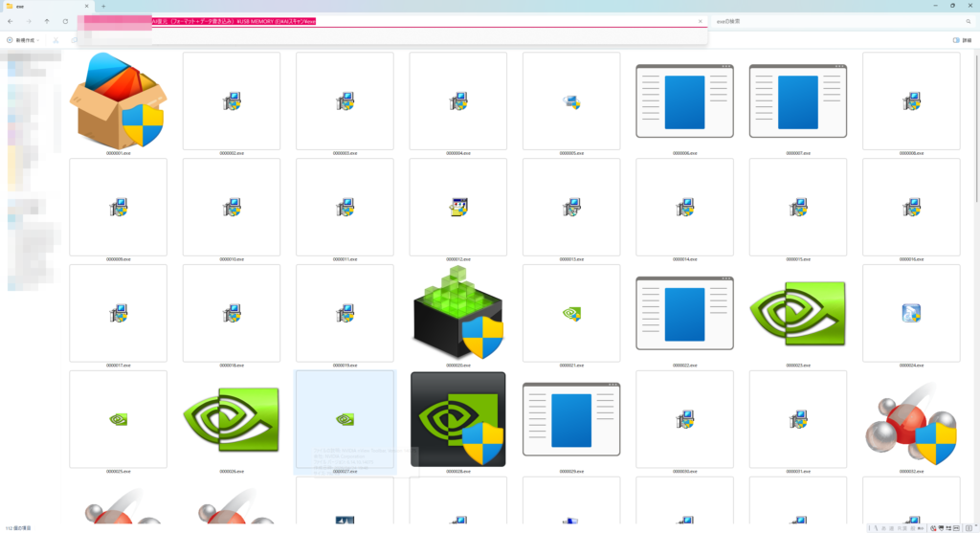Image resolution: width=980 pixels, height=533 pixels.
Task: Focus the exeの検索 search field
Action: click(837, 21)
